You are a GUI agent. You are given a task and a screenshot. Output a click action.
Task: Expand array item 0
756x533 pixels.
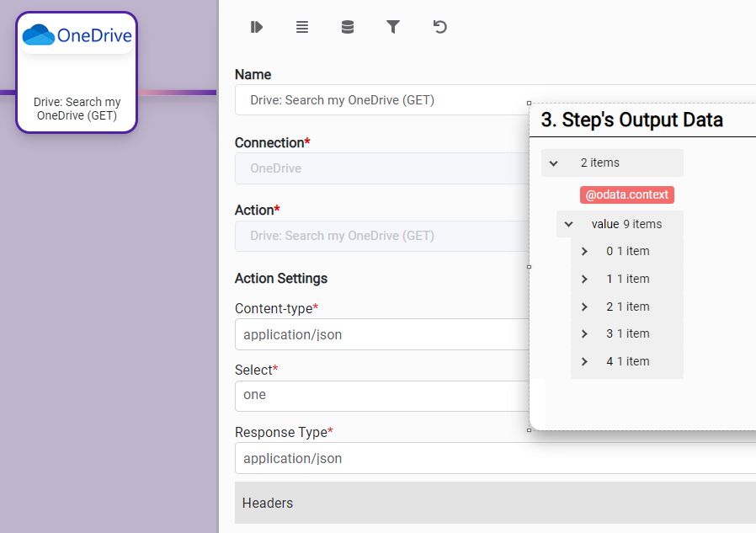584,252
